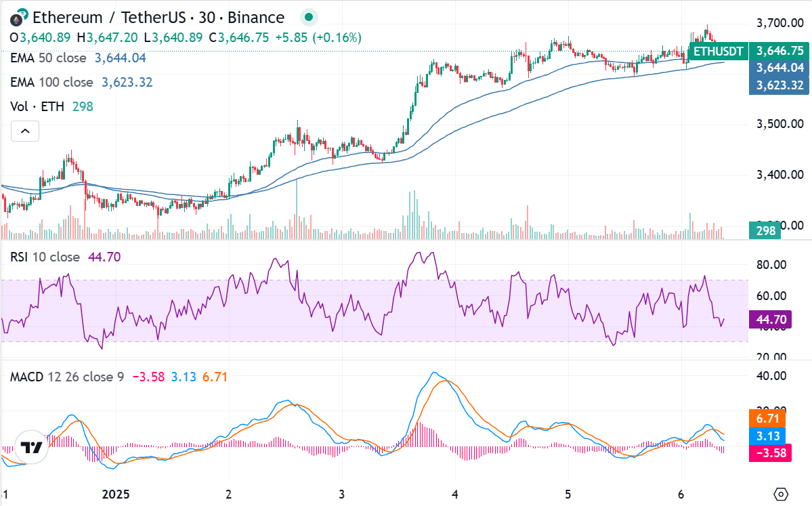Image resolution: width=812 pixels, height=506 pixels.
Task: Click the MACD signal value 6.71 in the legend
Action: (x=215, y=377)
